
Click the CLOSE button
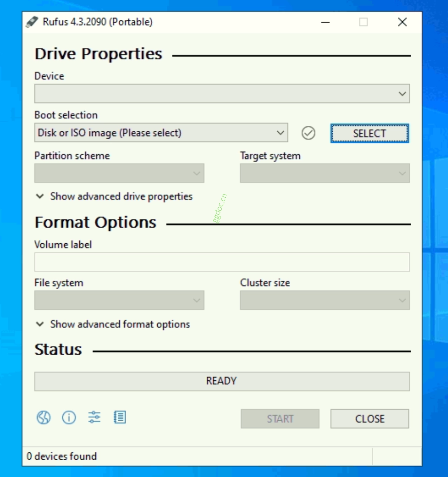[x=370, y=419]
